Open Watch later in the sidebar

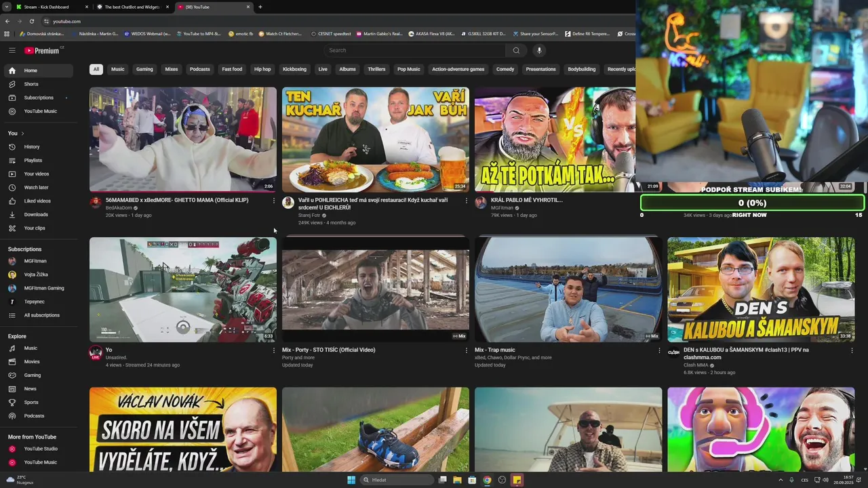tap(40, 187)
